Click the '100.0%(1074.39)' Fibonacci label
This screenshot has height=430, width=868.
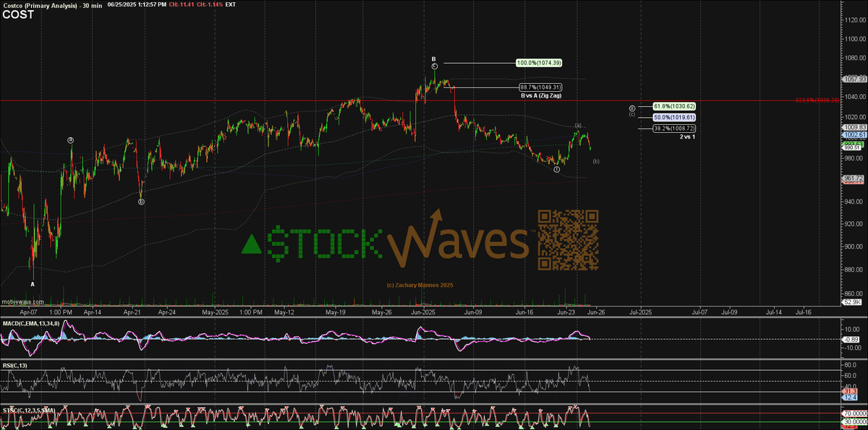point(539,63)
